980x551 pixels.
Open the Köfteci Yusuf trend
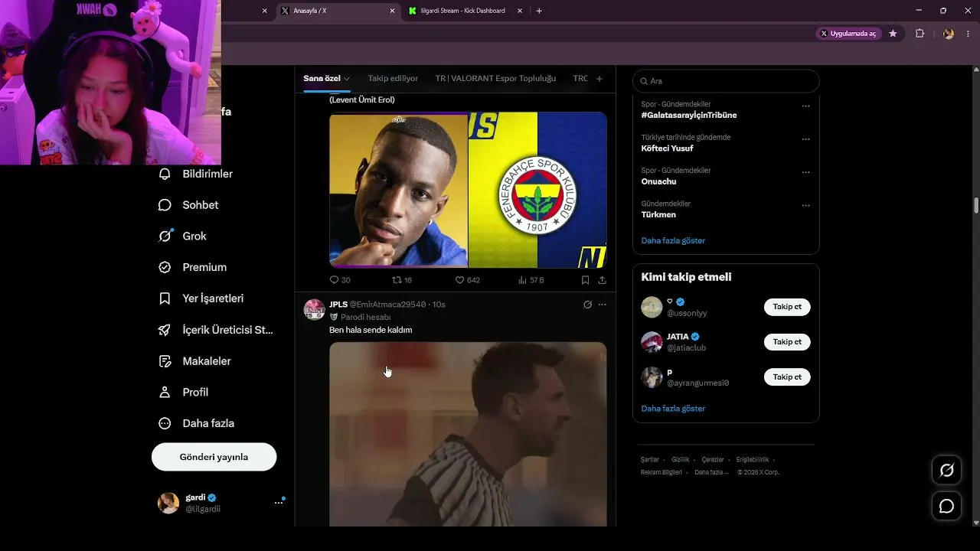[x=667, y=148]
